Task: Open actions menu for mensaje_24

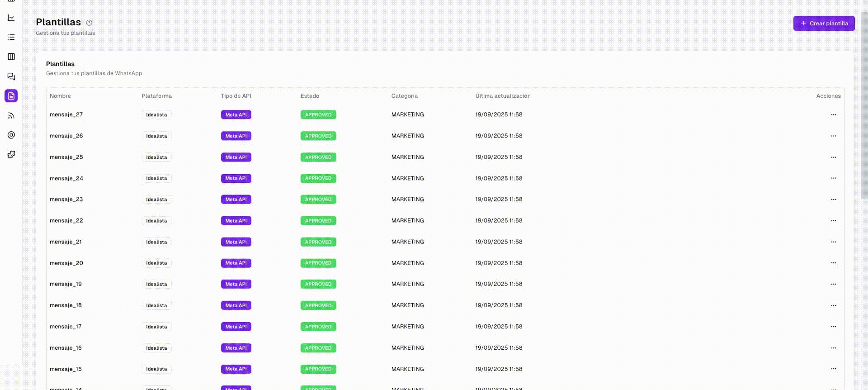Action: 833,178
